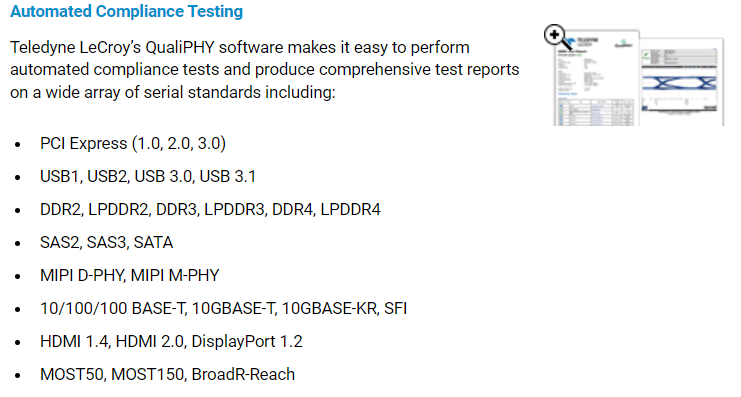This screenshot has height=397, width=741.
Task: Click the DDR2, LPDDR2, DDR3 list item
Action: point(210,209)
